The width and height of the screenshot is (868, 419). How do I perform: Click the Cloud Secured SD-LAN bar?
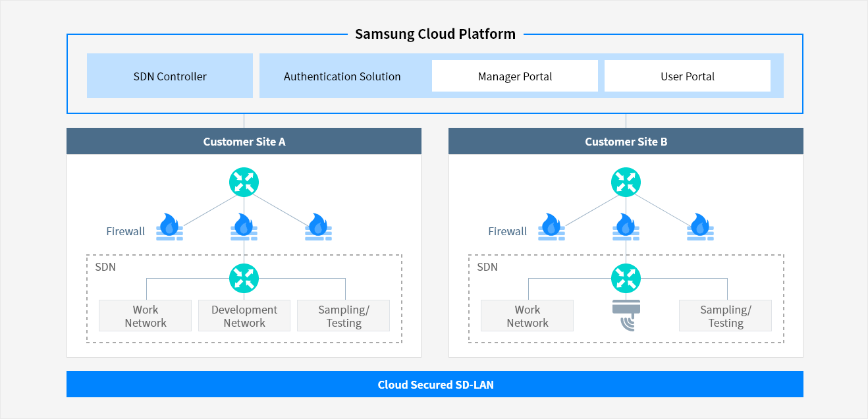coord(435,384)
